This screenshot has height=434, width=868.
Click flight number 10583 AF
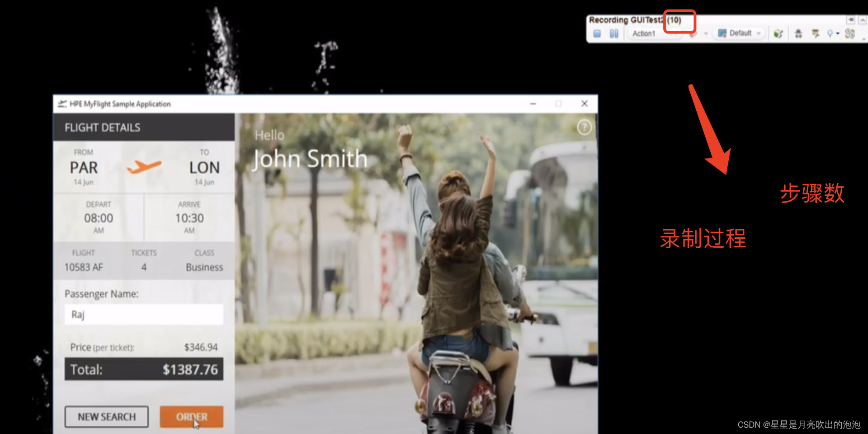pyautogui.click(x=84, y=267)
